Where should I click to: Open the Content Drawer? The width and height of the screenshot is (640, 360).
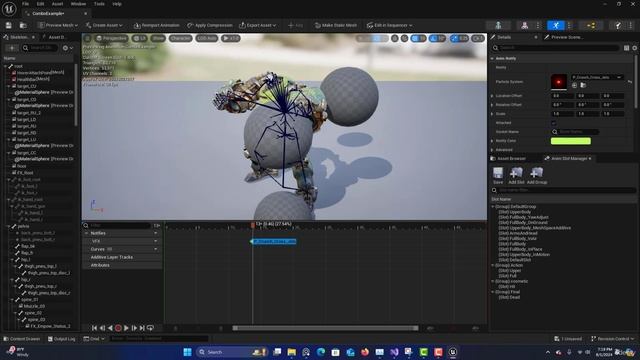(22, 339)
